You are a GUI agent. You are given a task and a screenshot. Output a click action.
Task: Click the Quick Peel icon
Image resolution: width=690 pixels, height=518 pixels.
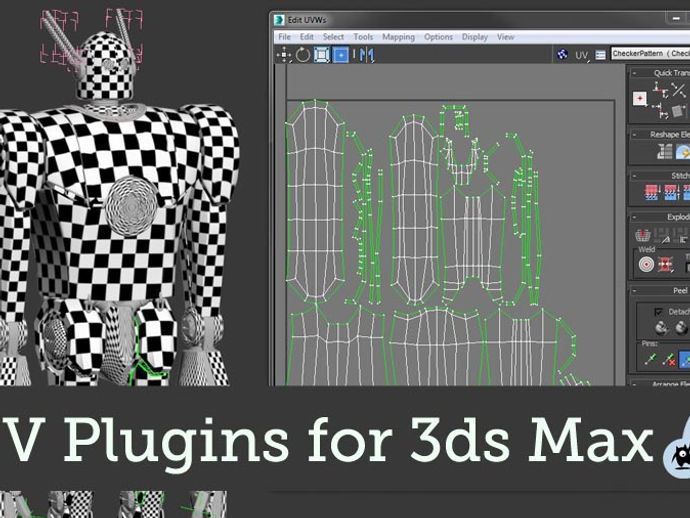(x=661, y=327)
